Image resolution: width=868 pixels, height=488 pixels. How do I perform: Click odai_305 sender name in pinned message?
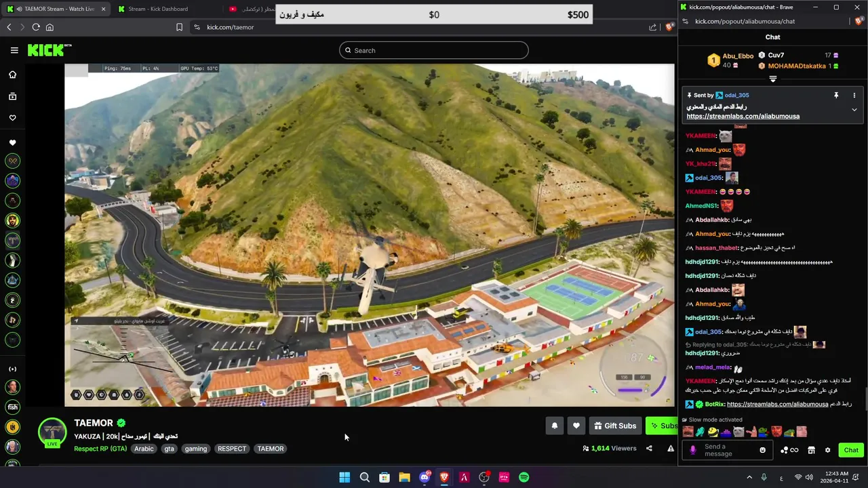coord(736,96)
